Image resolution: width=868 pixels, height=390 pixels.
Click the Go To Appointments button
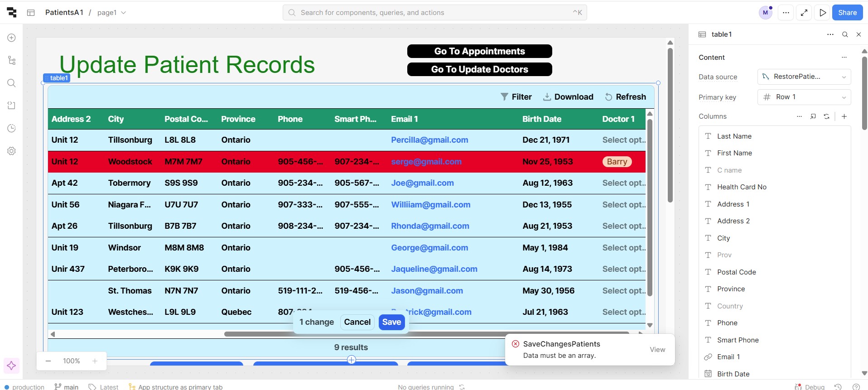click(479, 51)
